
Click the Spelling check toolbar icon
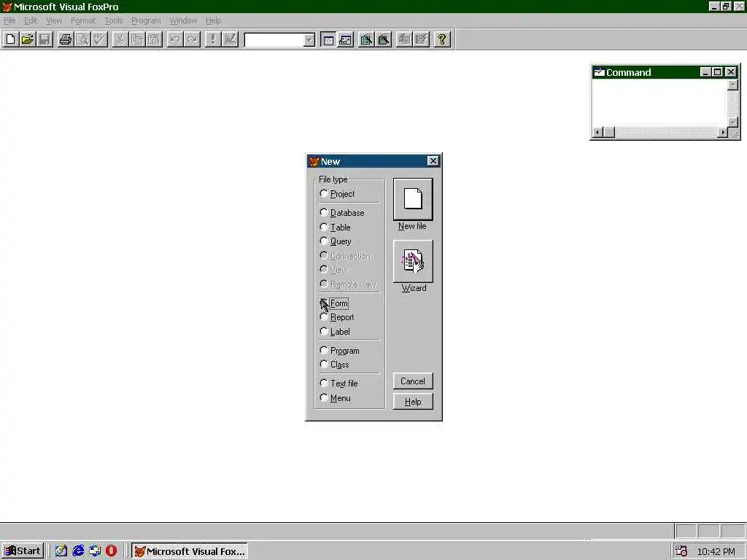(99, 39)
